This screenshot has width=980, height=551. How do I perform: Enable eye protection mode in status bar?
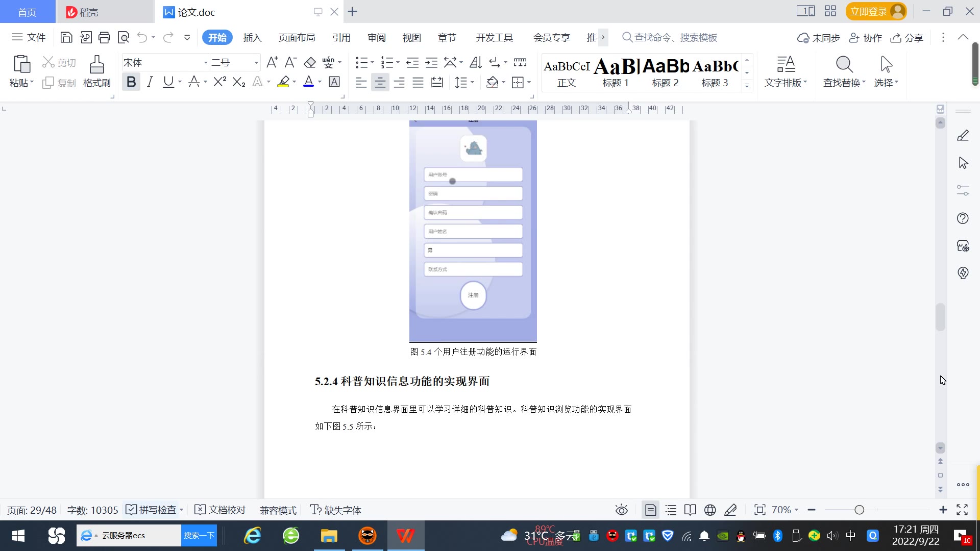(621, 510)
